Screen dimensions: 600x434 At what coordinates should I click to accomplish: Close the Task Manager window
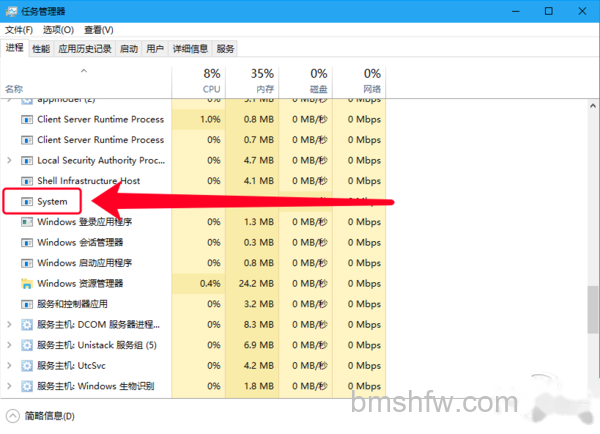tap(582, 11)
